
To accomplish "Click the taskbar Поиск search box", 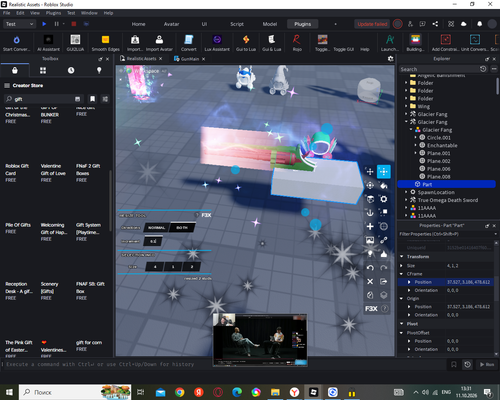I will (75, 392).
